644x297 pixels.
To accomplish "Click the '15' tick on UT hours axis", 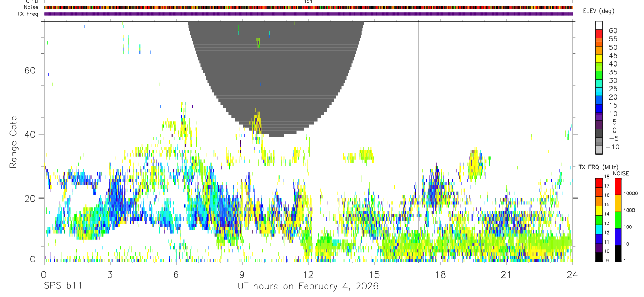I will click(374, 274).
